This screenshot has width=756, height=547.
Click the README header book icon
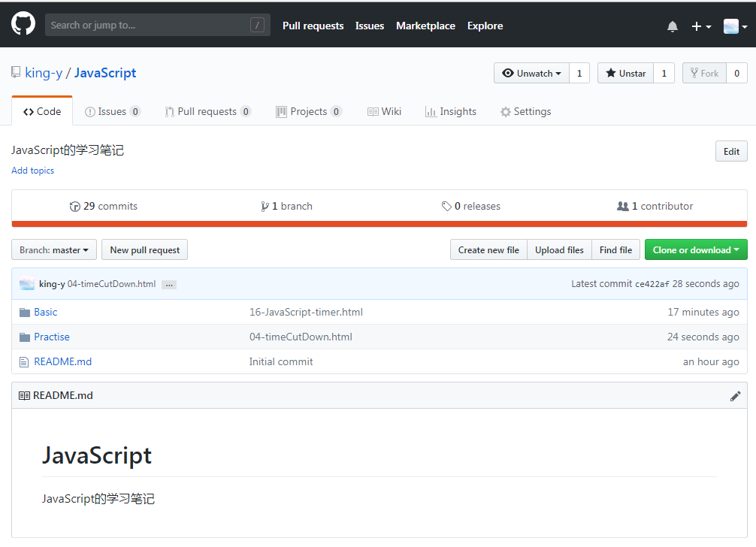[x=24, y=396]
